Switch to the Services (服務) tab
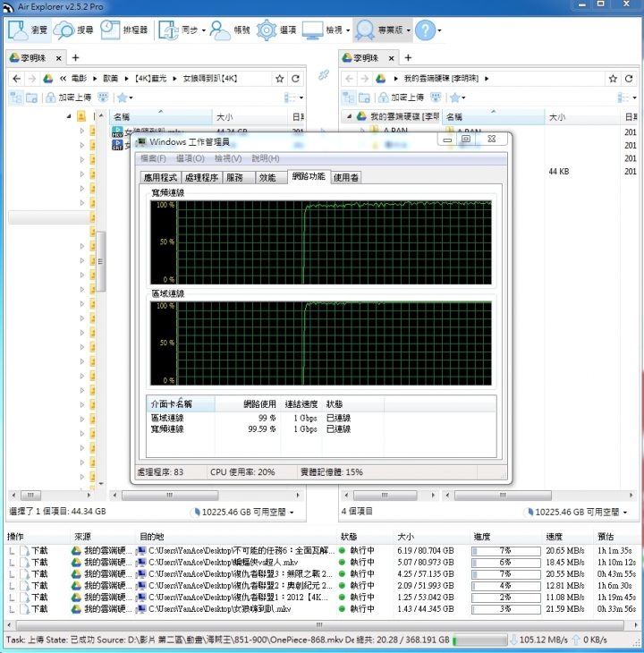Viewport: 644px width, 653px height. (239, 178)
